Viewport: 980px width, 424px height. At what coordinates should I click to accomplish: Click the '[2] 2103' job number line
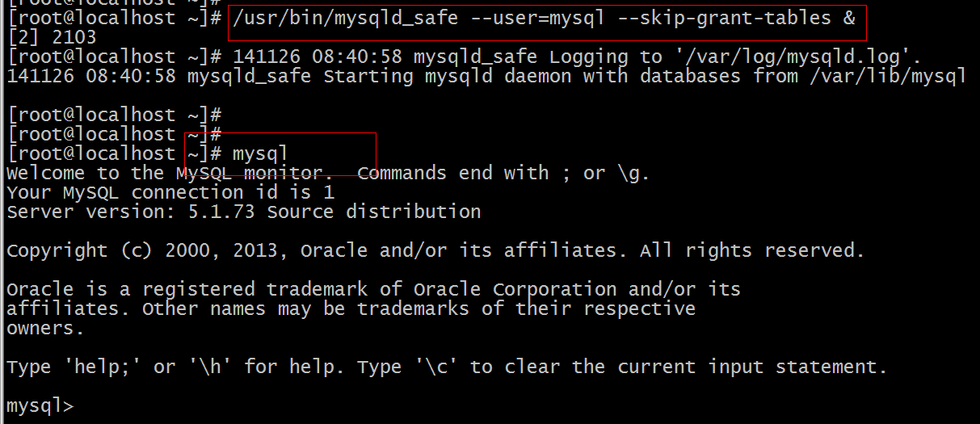pos(52,37)
